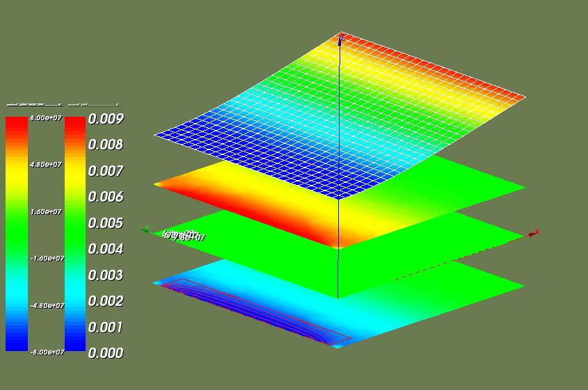Click the right color bar title text
This screenshot has width=588, height=390.
[94, 105]
